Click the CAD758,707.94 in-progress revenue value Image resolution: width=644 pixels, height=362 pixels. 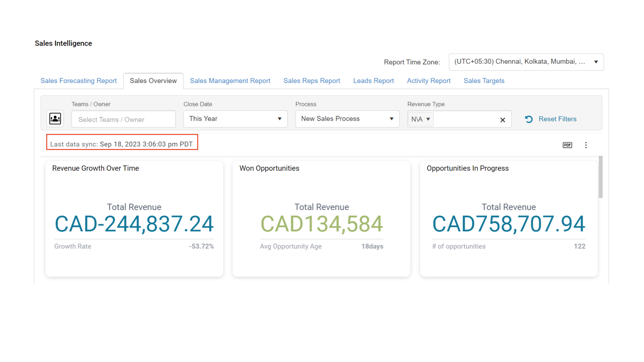coord(509,224)
